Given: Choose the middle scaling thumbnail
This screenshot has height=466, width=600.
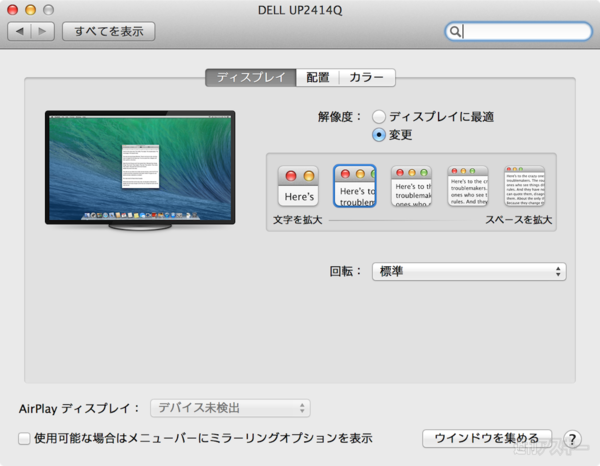Looking at the screenshot, I should (x=411, y=186).
